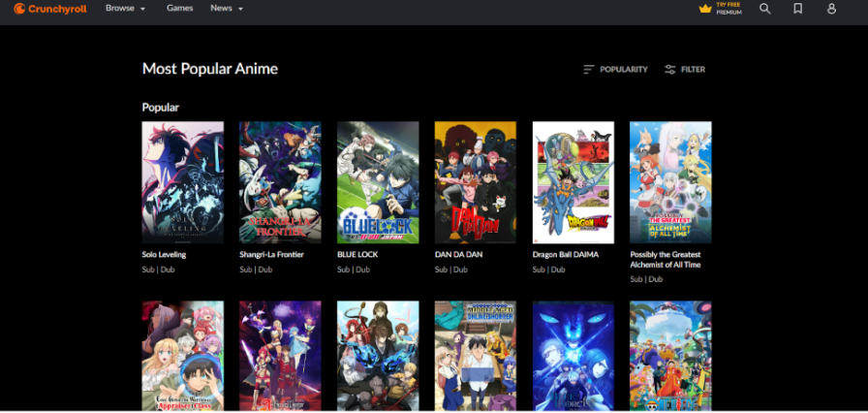868x413 pixels.
Task: Click the Solo Leveling title text
Action: click(x=164, y=255)
